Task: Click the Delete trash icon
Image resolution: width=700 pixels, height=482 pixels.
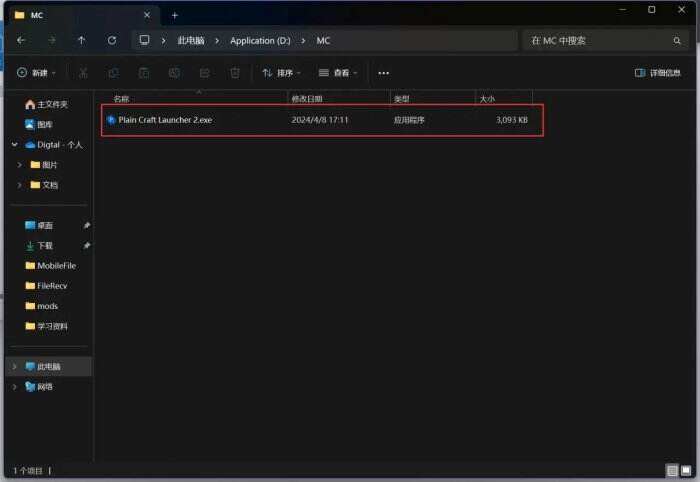Action: point(235,73)
